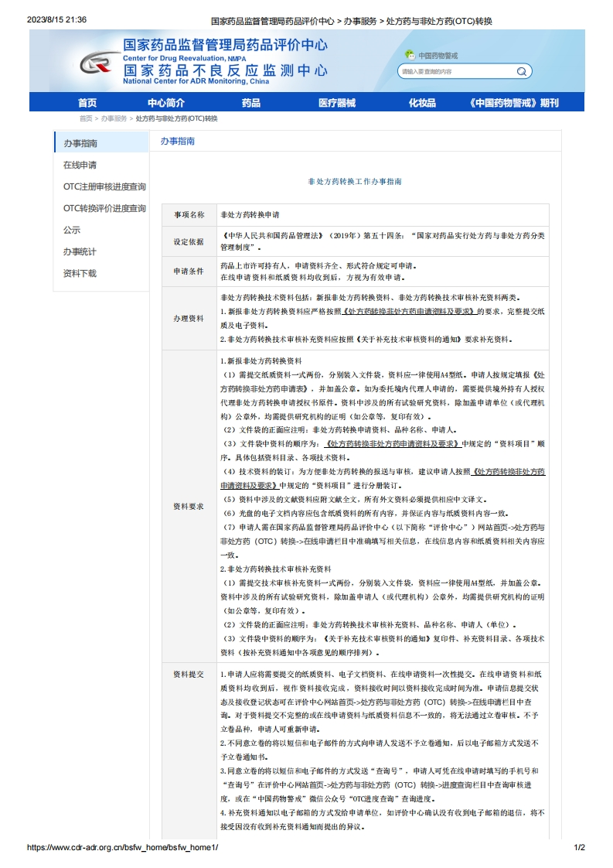613x868 pixels.
Task: Go to 医疗器械 in navigation bar
Action: (336, 103)
